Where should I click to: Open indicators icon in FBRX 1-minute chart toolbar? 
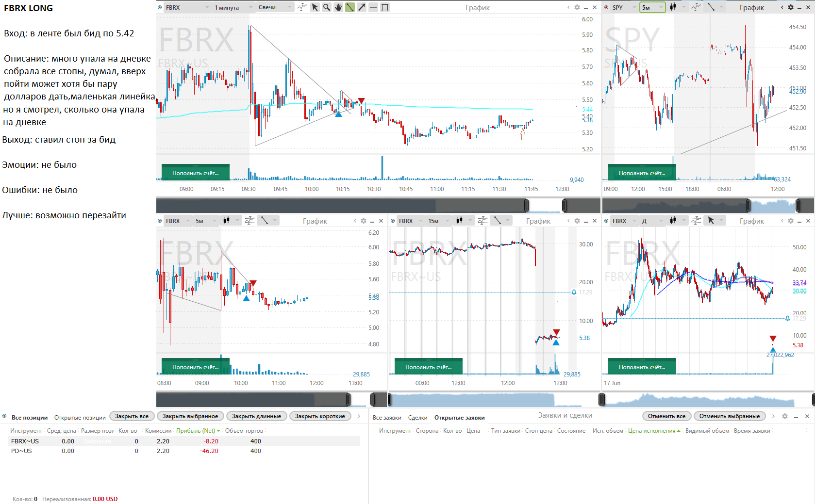click(x=302, y=7)
